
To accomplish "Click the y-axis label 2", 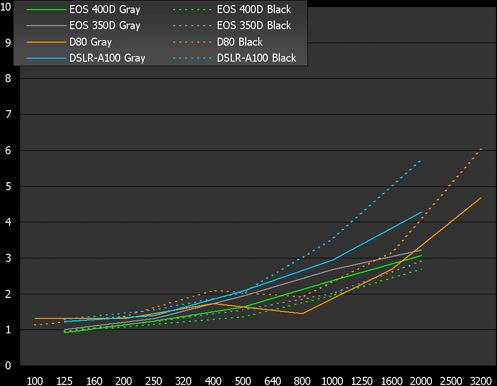I will tap(8, 294).
